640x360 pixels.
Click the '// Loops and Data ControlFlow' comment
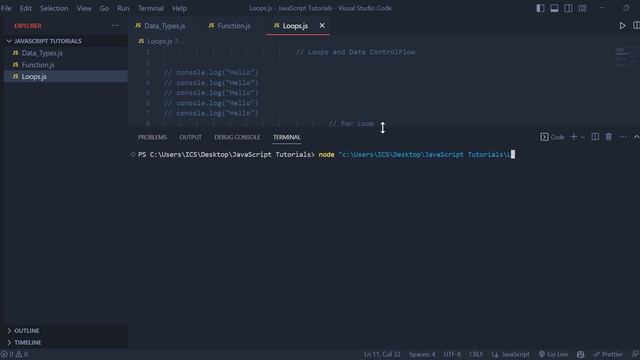tap(356, 52)
